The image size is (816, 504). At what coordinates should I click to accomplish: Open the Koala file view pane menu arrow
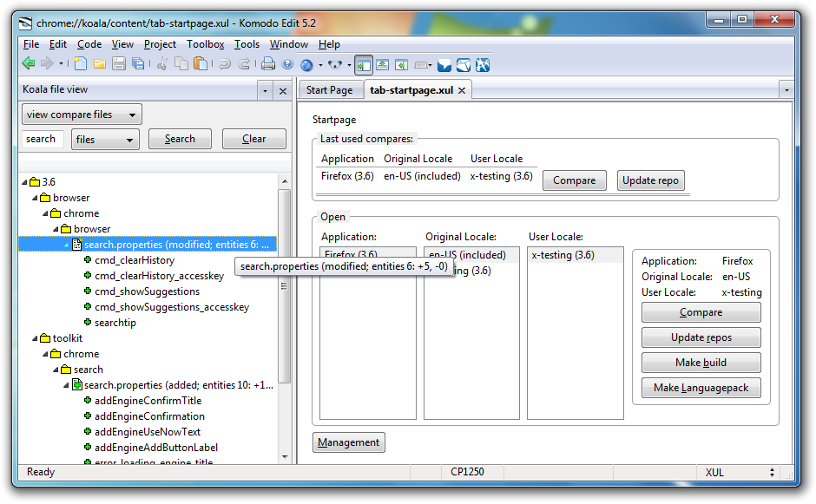pos(265,91)
